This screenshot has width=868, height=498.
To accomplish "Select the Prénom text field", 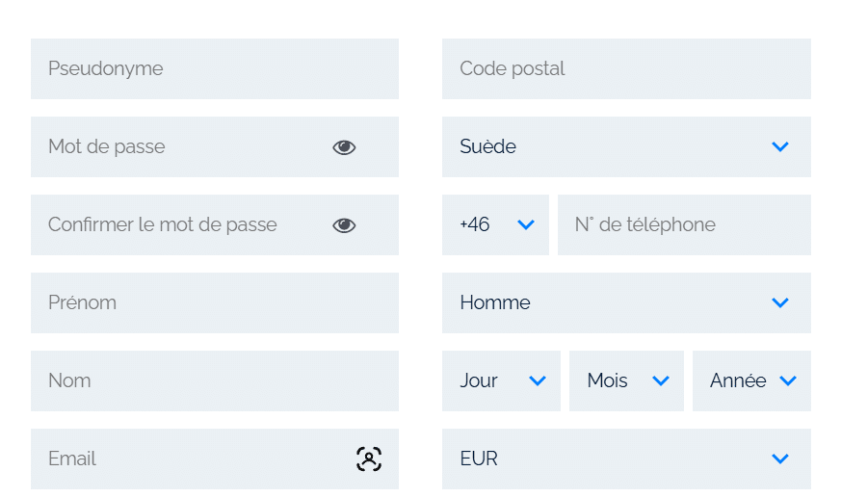I will pyautogui.click(x=215, y=302).
